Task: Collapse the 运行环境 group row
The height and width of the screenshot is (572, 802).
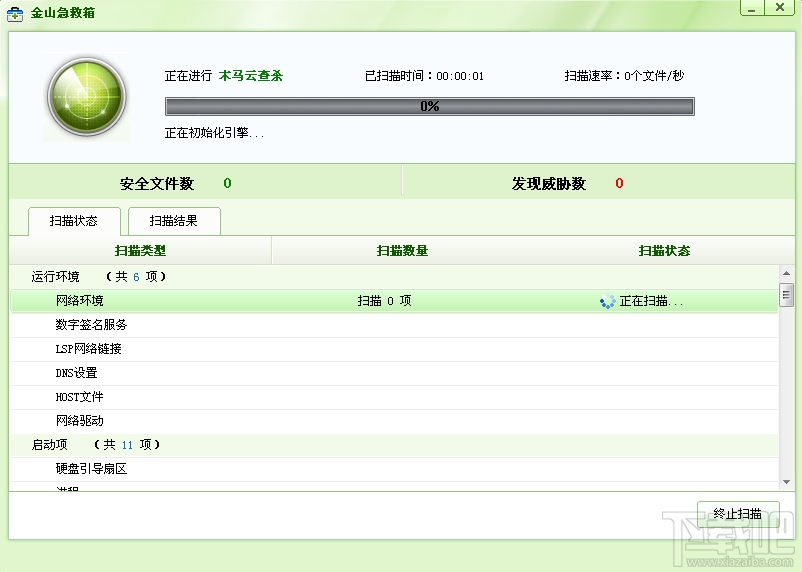Action: pyautogui.click(x=394, y=277)
